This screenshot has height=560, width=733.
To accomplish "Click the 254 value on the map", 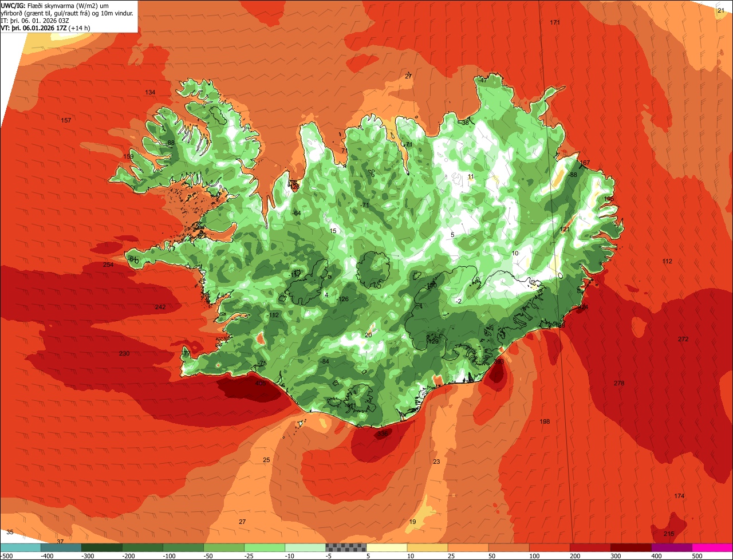I will 108,265.
